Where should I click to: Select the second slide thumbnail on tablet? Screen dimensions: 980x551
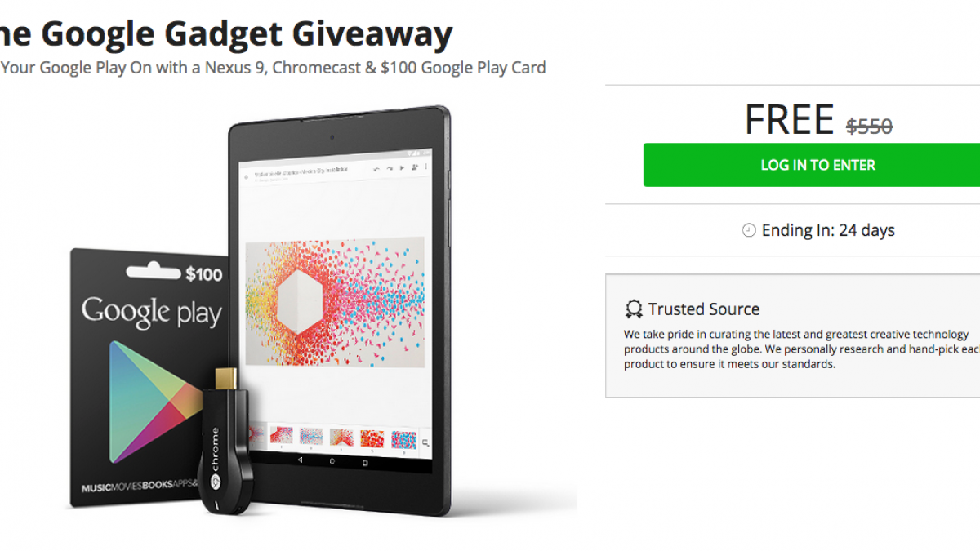(282, 435)
